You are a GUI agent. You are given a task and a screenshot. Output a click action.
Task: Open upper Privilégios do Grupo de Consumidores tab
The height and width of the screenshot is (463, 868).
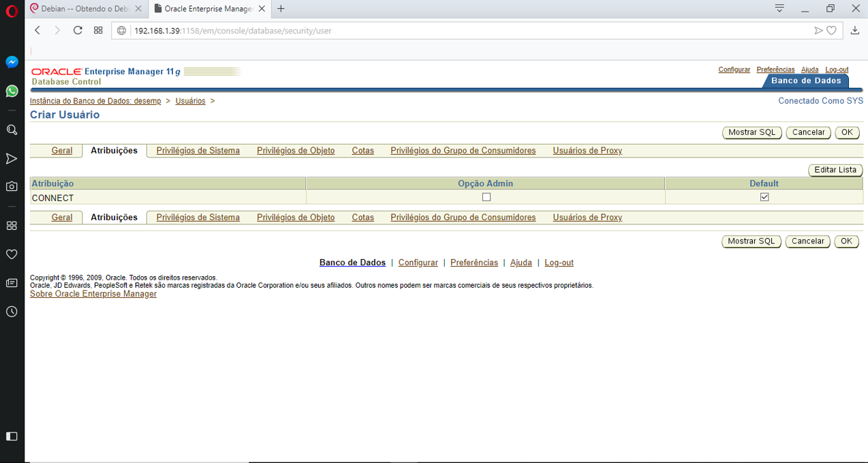coord(463,151)
